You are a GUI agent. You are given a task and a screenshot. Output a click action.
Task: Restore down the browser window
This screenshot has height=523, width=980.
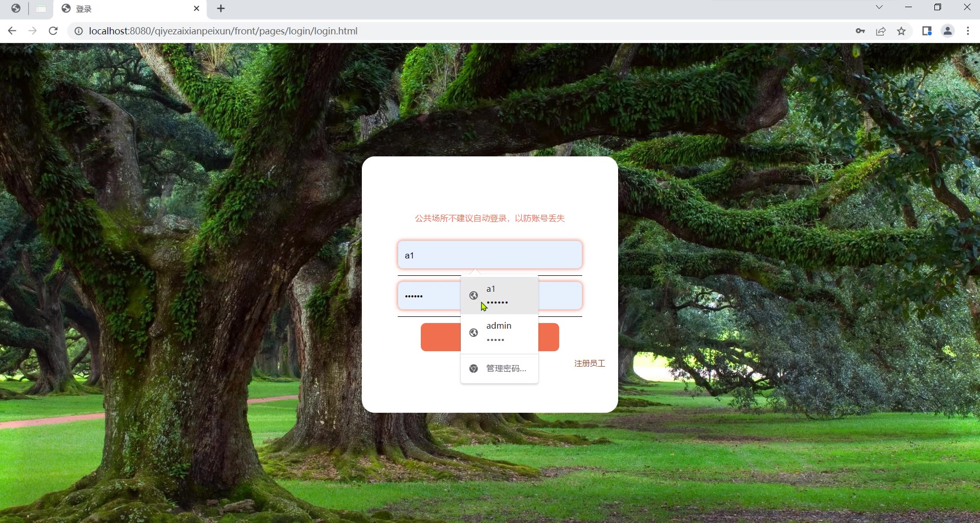937,7
